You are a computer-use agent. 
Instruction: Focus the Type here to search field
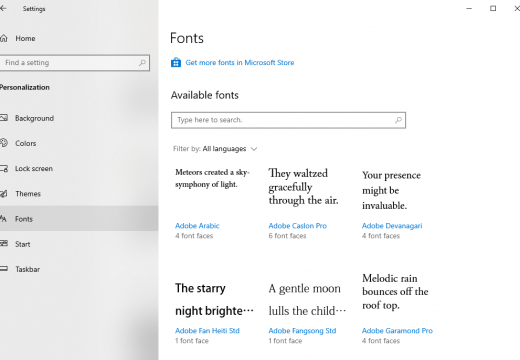(288, 120)
